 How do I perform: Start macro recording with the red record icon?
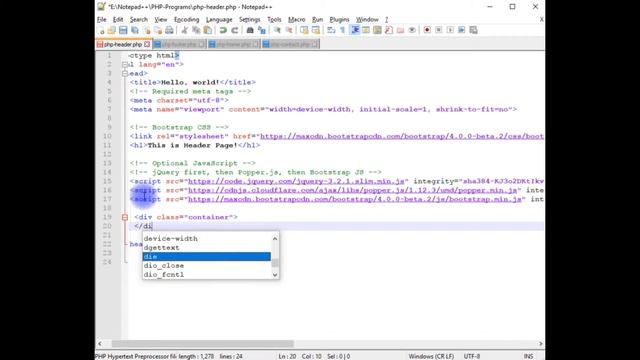pyautogui.click(x=427, y=30)
